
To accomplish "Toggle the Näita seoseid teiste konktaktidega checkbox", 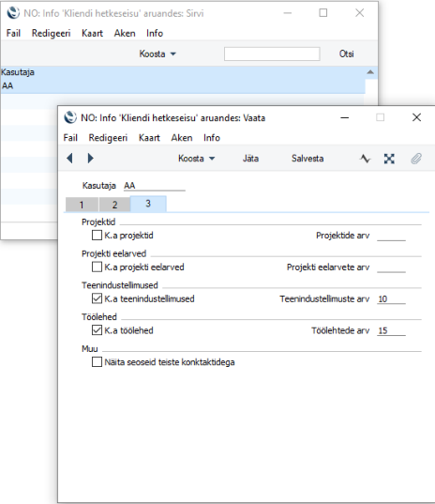I will [x=97, y=362].
